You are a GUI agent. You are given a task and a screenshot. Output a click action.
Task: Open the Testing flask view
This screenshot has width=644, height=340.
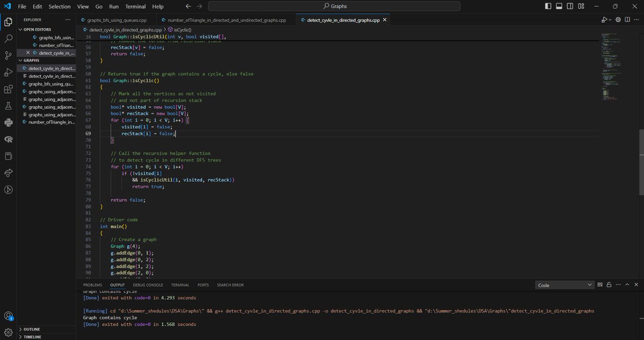[9, 106]
